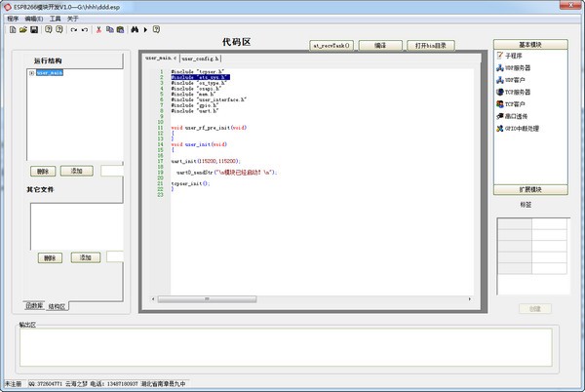Click the help icon after the Run arrow
The image size is (585, 392).
pos(156,29)
